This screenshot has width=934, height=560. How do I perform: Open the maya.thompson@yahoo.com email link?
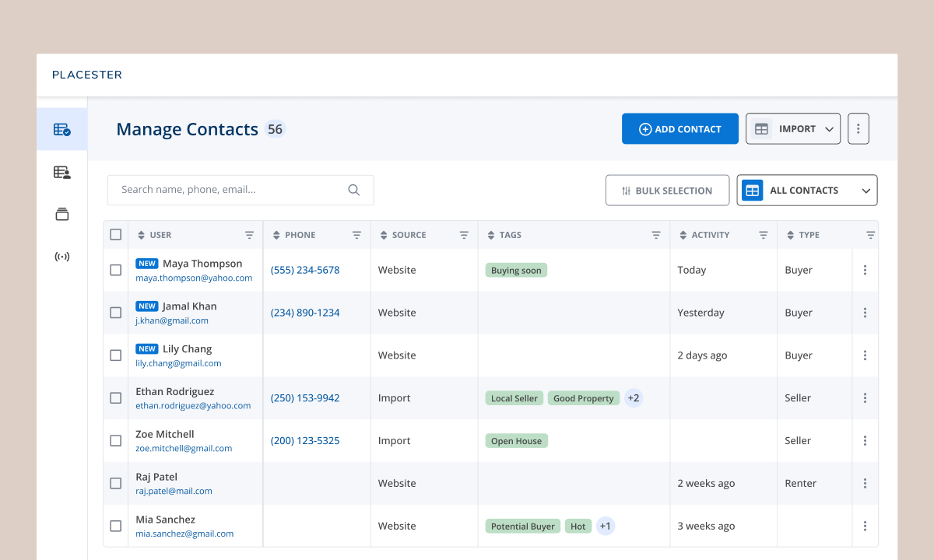(x=194, y=278)
